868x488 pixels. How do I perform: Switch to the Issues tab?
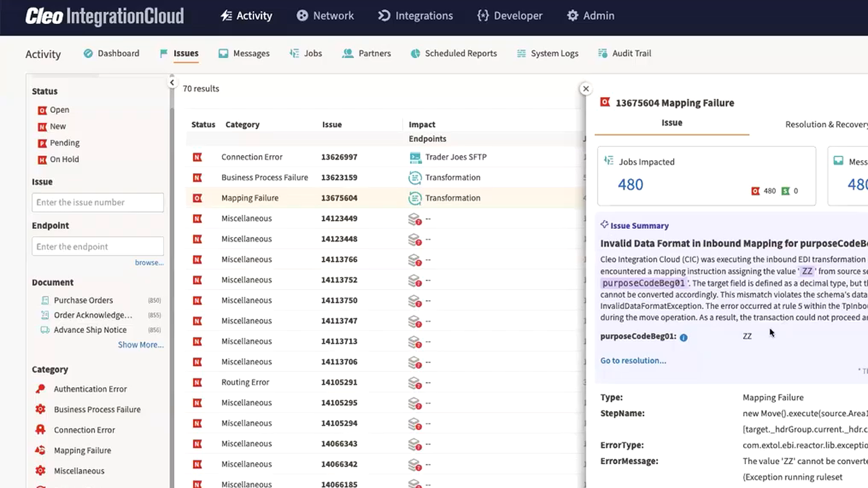(180, 53)
